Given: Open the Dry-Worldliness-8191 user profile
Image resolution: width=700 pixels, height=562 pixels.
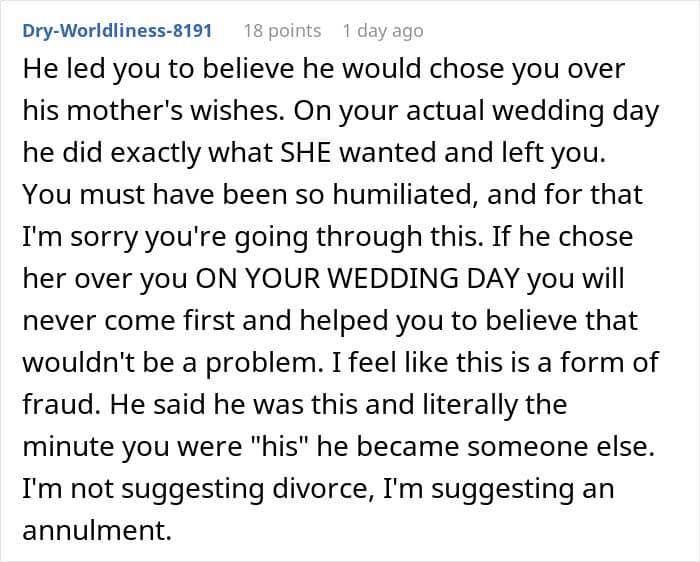Looking at the screenshot, I should point(117,31).
